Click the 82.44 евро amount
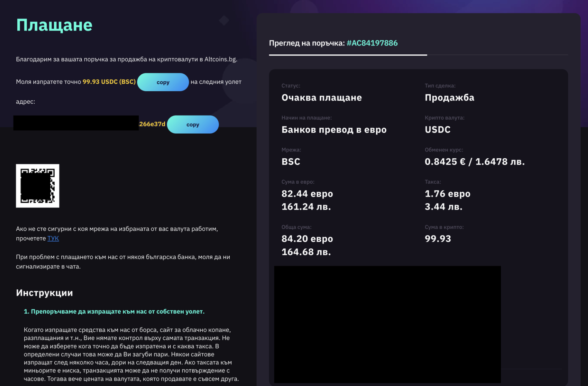This screenshot has height=386, width=588. point(307,194)
